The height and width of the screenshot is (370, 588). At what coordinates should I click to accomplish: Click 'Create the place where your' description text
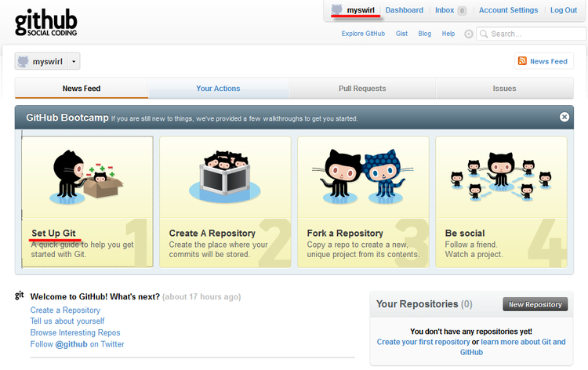pyautogui.click(x=218, y=245)
